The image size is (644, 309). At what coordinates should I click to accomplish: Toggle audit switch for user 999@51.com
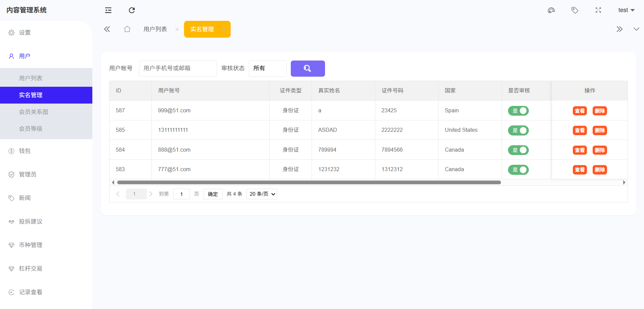pos(518,111)
